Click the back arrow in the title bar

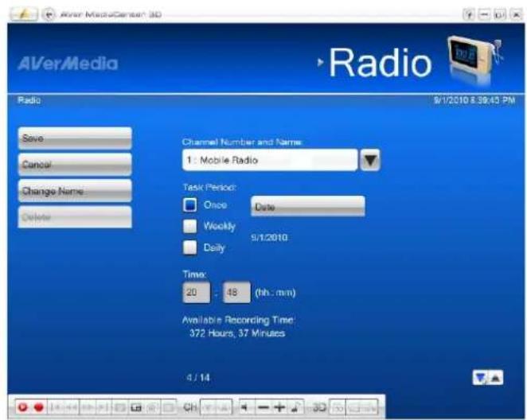pyautogui.click(x=49, y=14)
